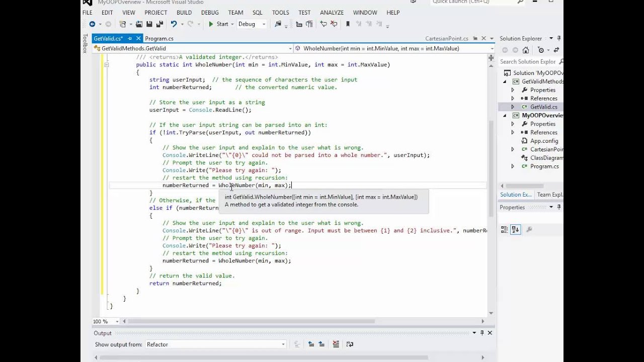Click the Open File toolbar icon

coord(139,24)
